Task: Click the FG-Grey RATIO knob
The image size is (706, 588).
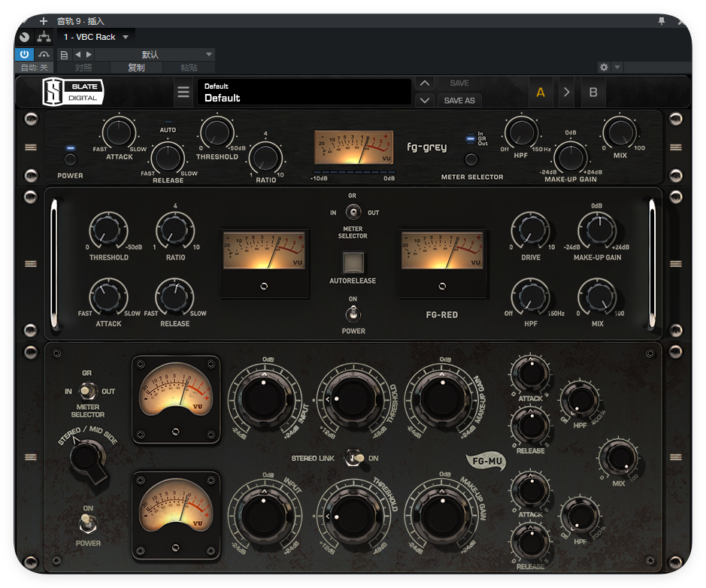Action: [x=265, y=158]
